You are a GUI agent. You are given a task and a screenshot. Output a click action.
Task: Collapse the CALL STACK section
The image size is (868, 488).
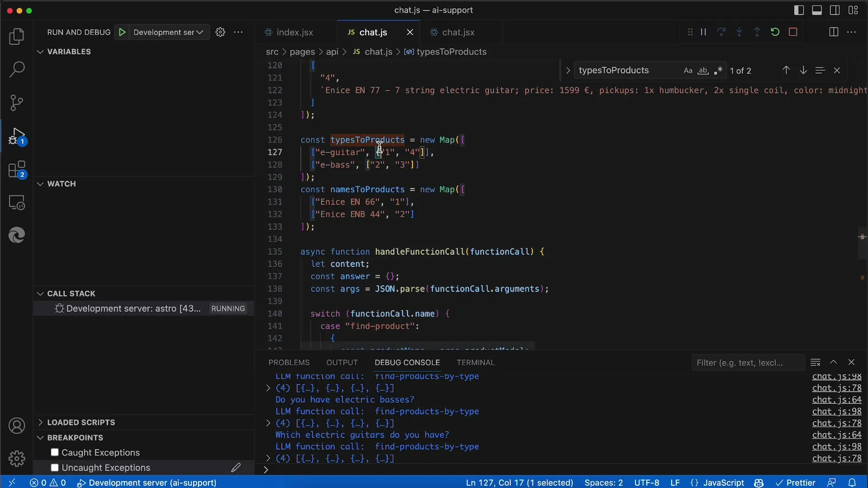(71, 293)
